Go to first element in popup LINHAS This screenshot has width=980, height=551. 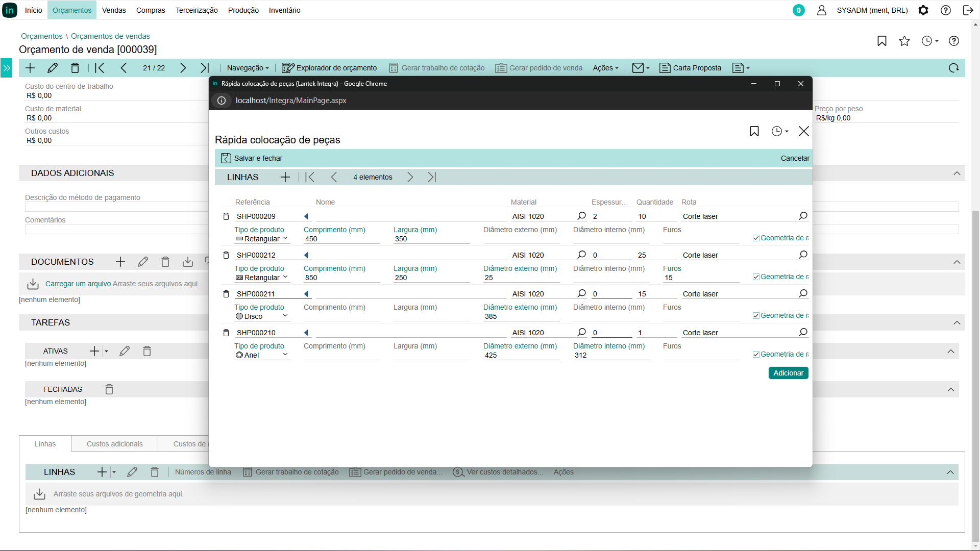310,177
